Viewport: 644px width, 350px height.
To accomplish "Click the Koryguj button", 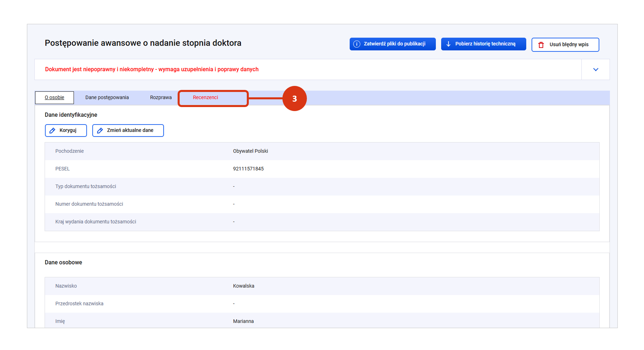I will pyautogui.click(x=66, y=131).
